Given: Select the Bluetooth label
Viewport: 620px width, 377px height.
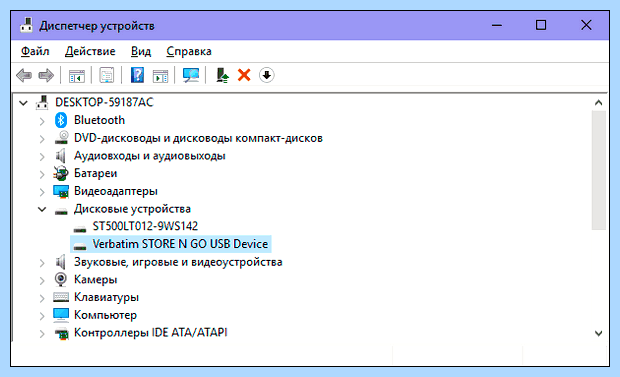Looking at the screenshot, I should click(x=99, y=120).
